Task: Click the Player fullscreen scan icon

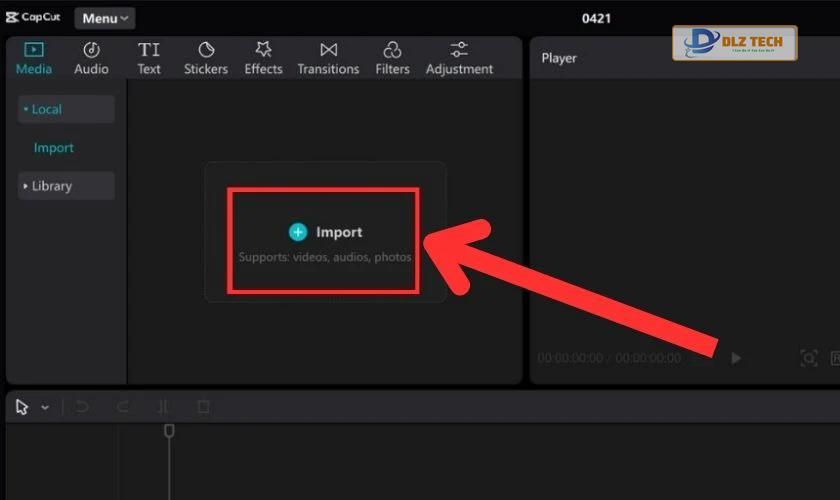Action: (x=808, y=358)
